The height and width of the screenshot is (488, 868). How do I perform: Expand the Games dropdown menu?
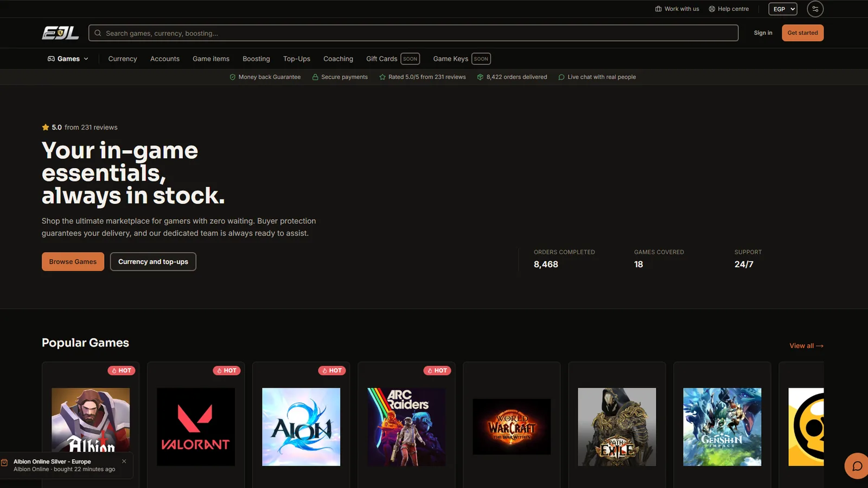pyautogui.click(x=68, y=59)
